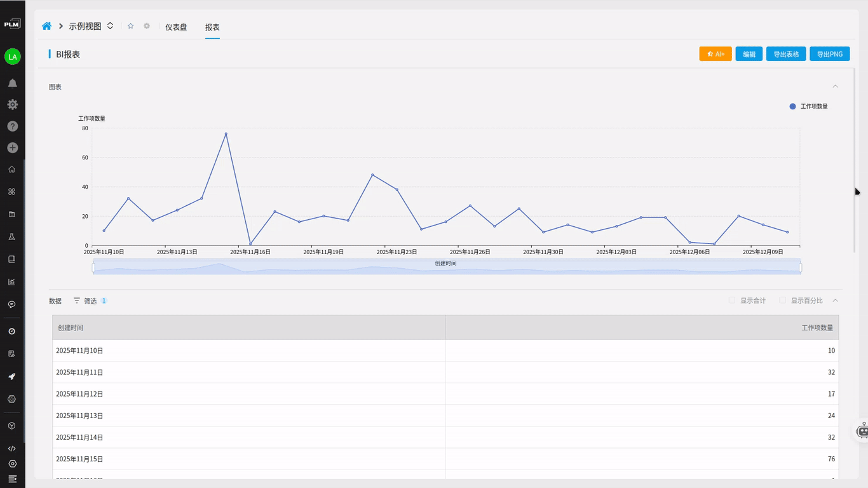
Task: Open the four-leaf apps icon in sidebar
Action: click(x=11, y=191)
